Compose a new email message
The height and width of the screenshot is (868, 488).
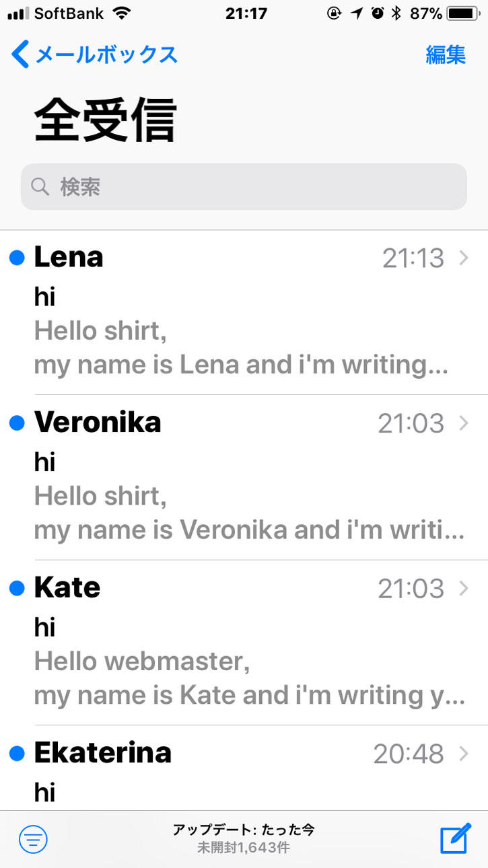click(455, 838)
